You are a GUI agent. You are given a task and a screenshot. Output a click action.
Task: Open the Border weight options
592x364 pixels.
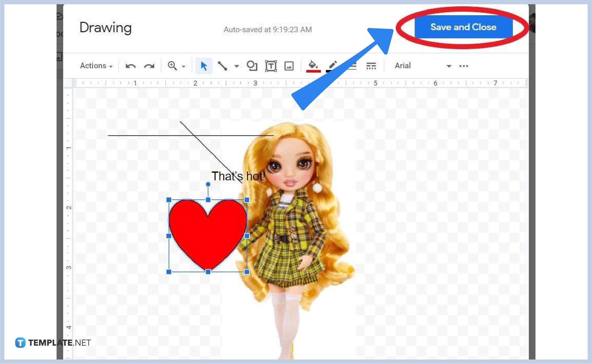pyautogui.click(x=352, y=66)
